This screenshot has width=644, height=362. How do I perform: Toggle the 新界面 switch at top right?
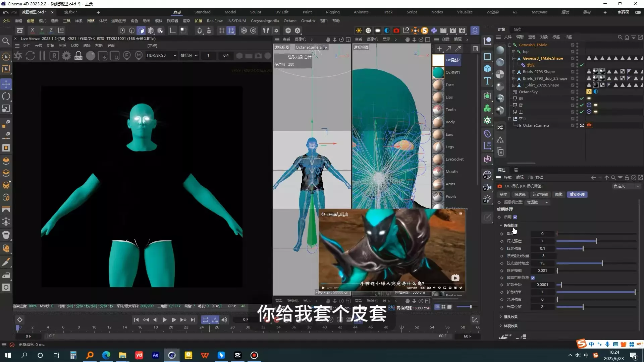pos(638,12)
